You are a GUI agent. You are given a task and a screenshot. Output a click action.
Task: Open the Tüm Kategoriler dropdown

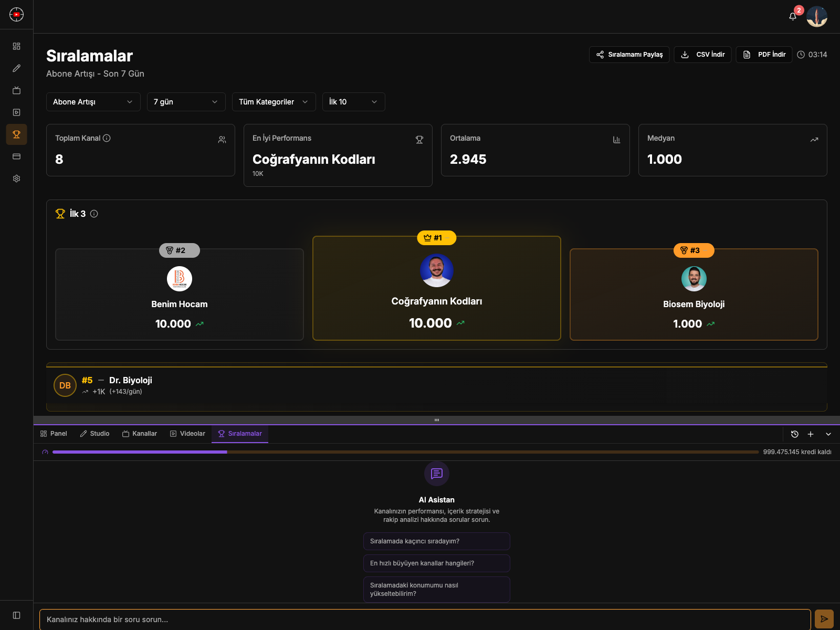tap(274, 102)
